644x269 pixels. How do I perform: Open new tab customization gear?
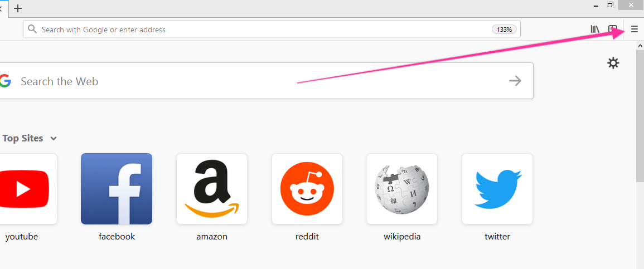point(613,63)
